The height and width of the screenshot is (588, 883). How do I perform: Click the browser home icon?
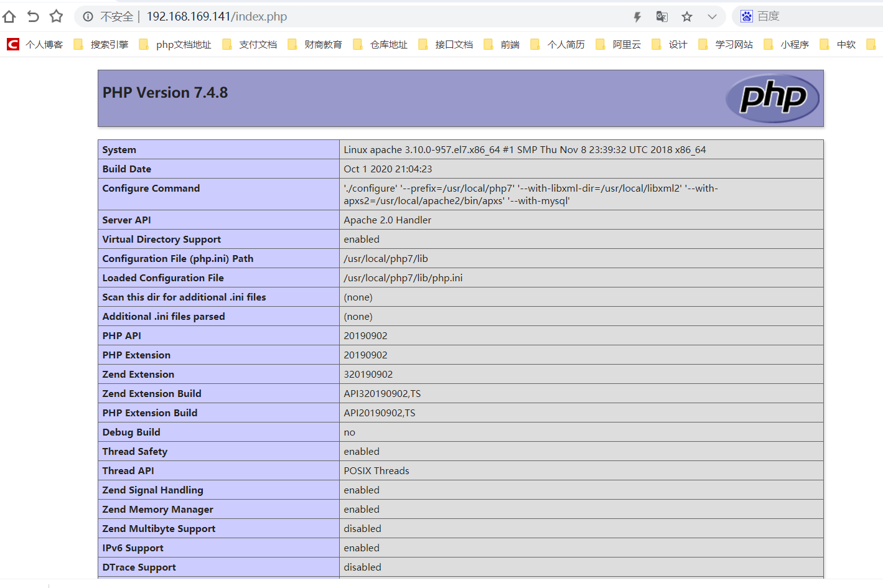click(x=9, y=17)
